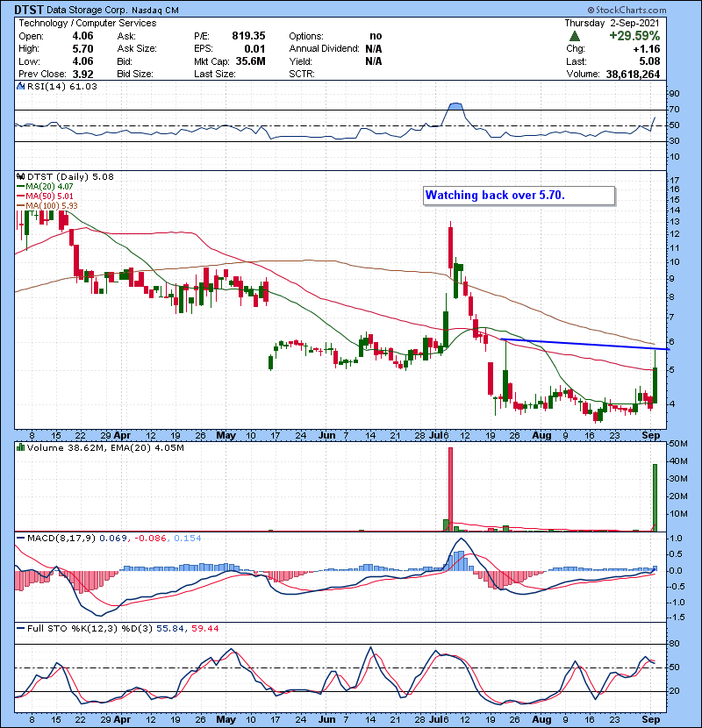Click the EPS value 0.01
The width and height of the screenshot is (702, 728).
(254, 49)
